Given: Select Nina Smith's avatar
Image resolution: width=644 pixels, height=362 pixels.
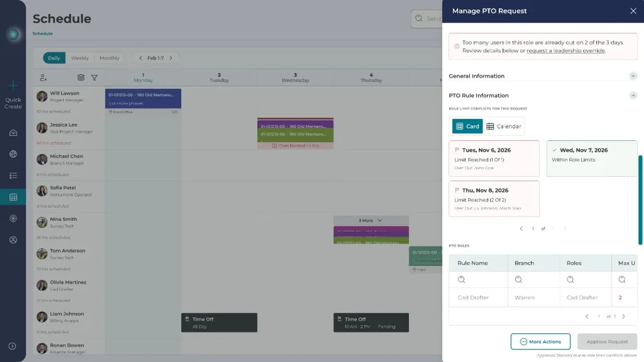Looking at the screenshot, I should (42, 222).
